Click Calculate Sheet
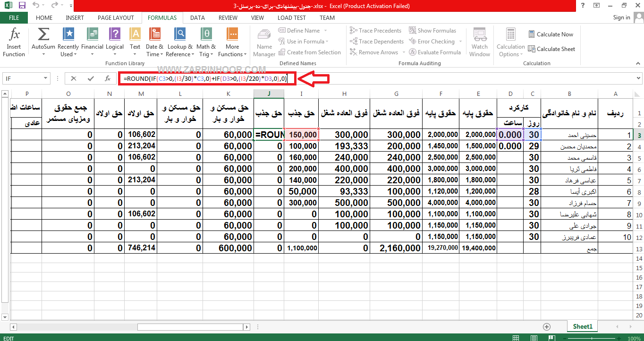The image size is (644, 341). click(x=551, y=49)
